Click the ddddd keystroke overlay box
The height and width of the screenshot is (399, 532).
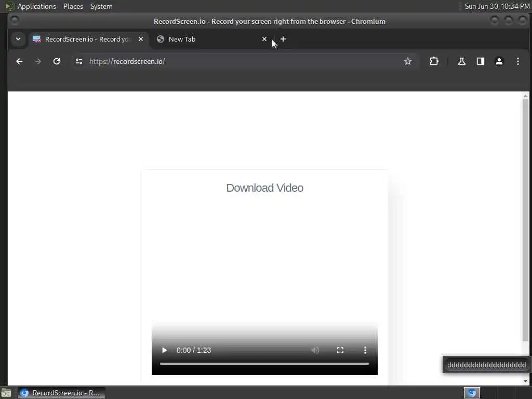click(x=486, y=365)
